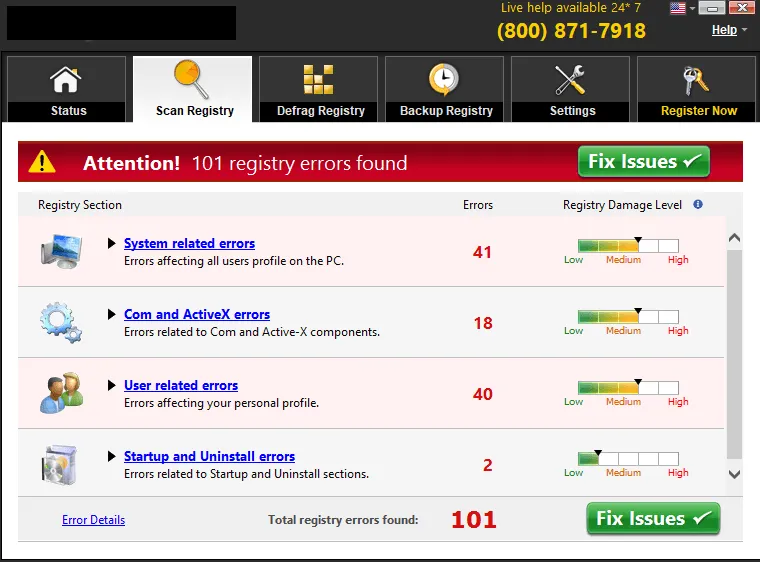Click Fix Issues in the red banner
The width and height of the screenshot is (760, 562).
point(644,161)
